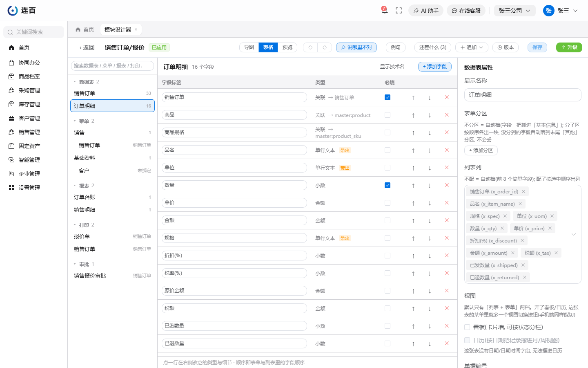Delete the 税额 field row
The height and width of the screenshot is (368, 588).
(x=447, y=308)
